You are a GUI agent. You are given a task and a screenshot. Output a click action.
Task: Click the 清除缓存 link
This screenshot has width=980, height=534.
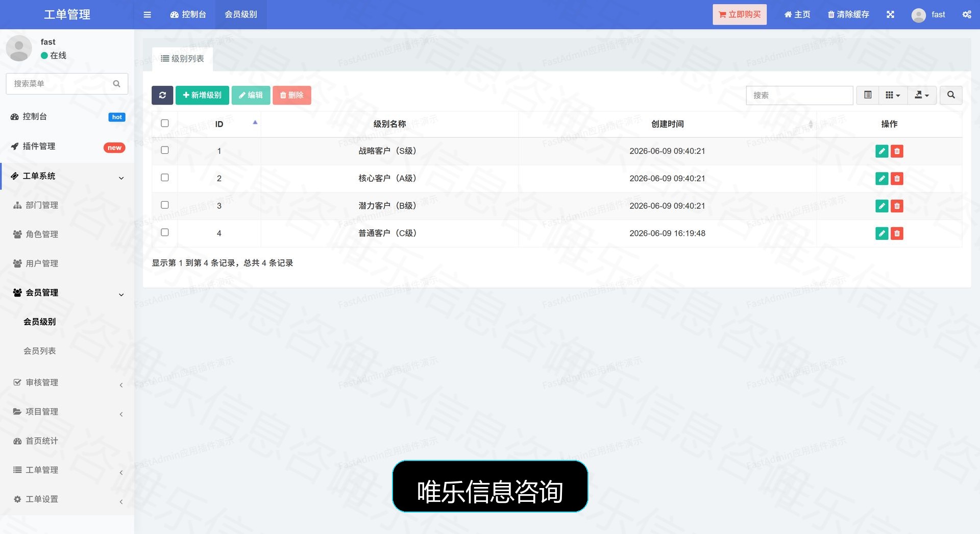(x=848, y=14)
